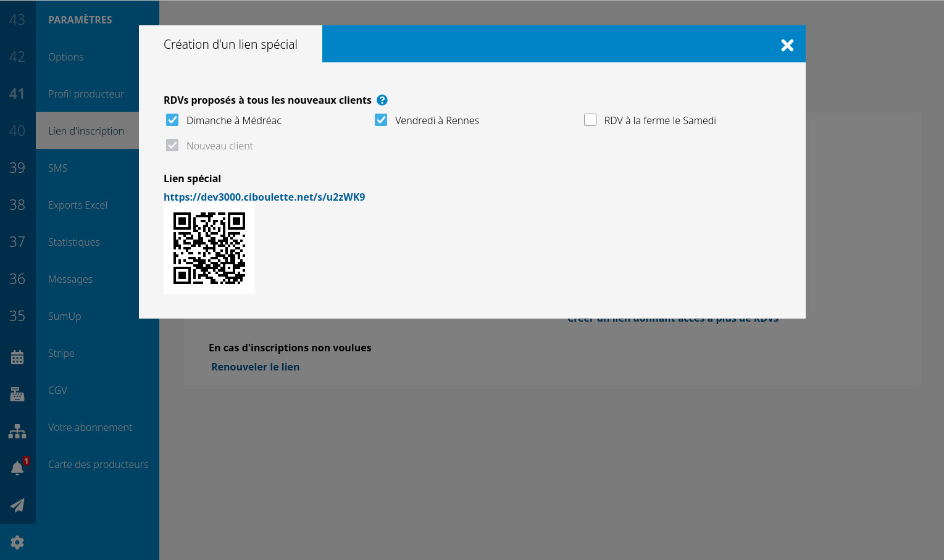Open notifications bell icon
The height and width of the screenshot is (560, 944).
[x=17, y=468]
